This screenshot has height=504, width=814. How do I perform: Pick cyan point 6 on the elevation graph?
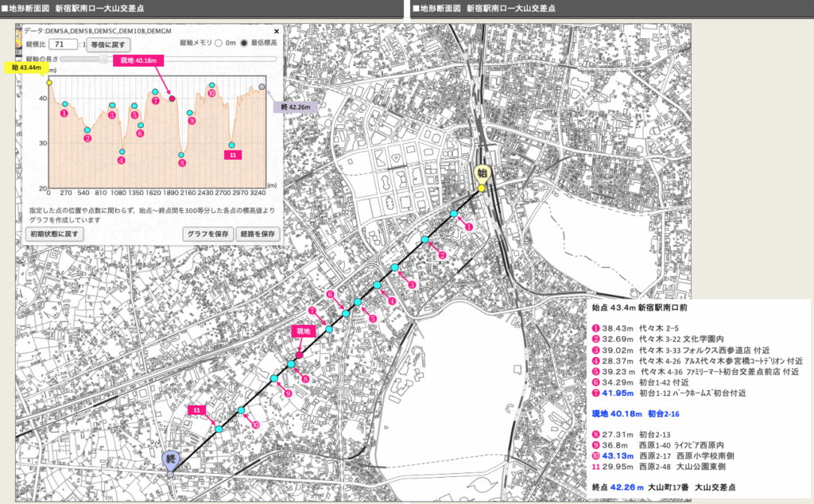pyautogui.click(x=141, y=125)
